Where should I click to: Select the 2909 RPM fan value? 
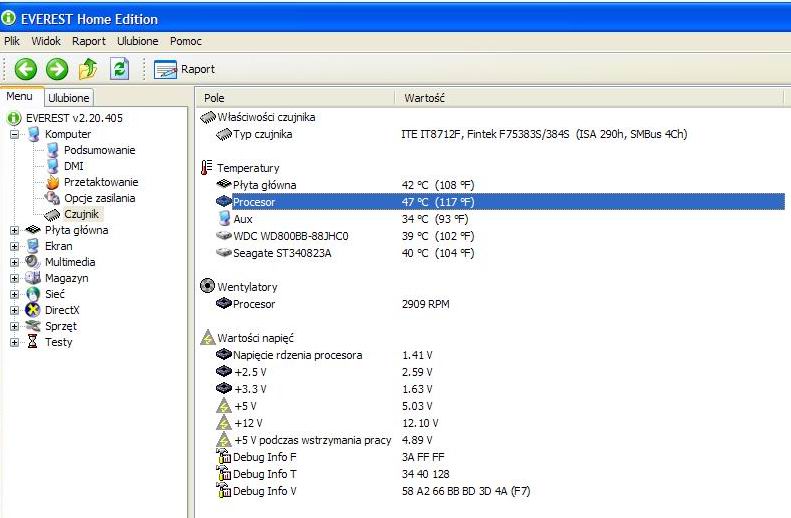coord(425,304)
